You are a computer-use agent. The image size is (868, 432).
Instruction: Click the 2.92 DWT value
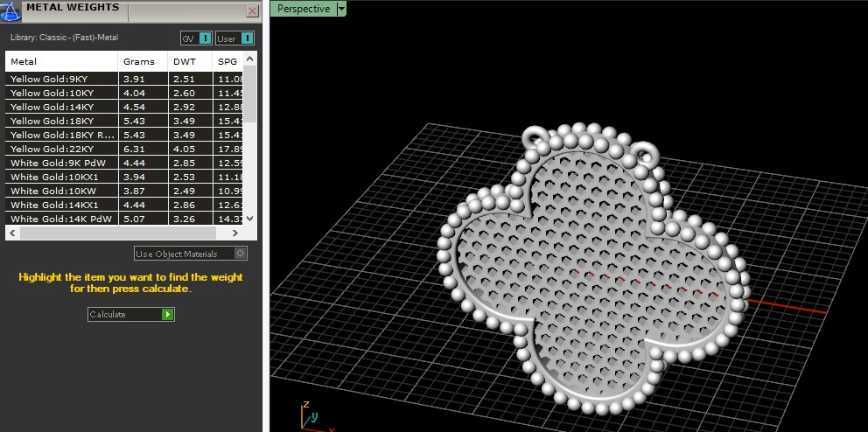pos(184,107)
